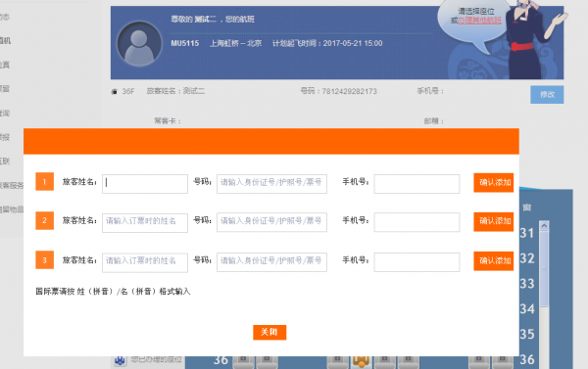Confirm adding passenger in row 2
Screen dimensions: 588x369
click(494, 221)
